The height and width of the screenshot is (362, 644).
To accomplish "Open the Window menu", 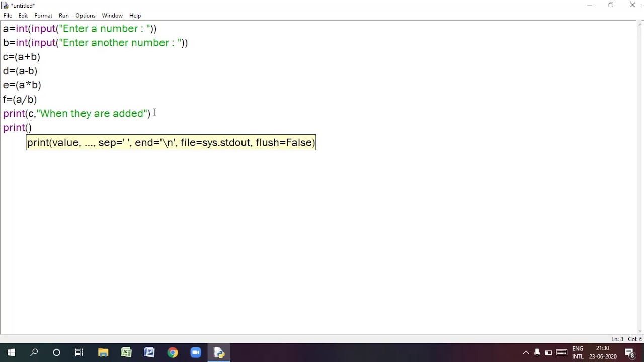I will click(x=112, y=16).
